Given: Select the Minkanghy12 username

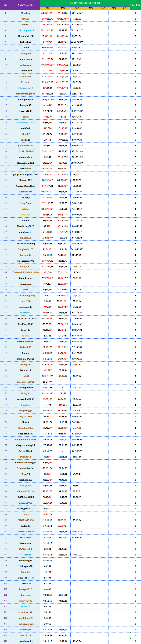Looking at the screenshot, I should [26, 88].
